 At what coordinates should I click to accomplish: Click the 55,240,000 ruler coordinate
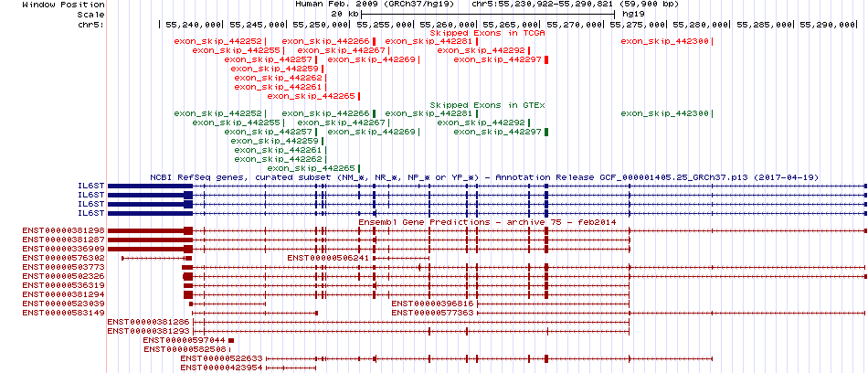click(192, 25)
